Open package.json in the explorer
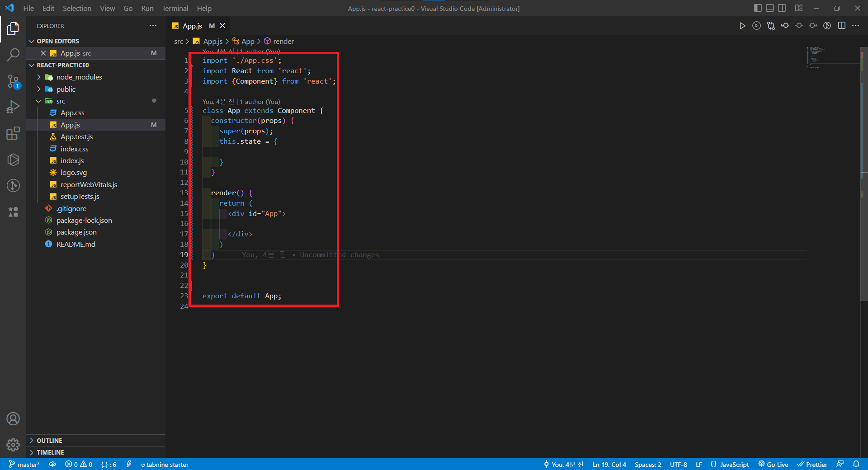This screenshot has width=868, height=470. pyautogui.click(x=96, y=232)
